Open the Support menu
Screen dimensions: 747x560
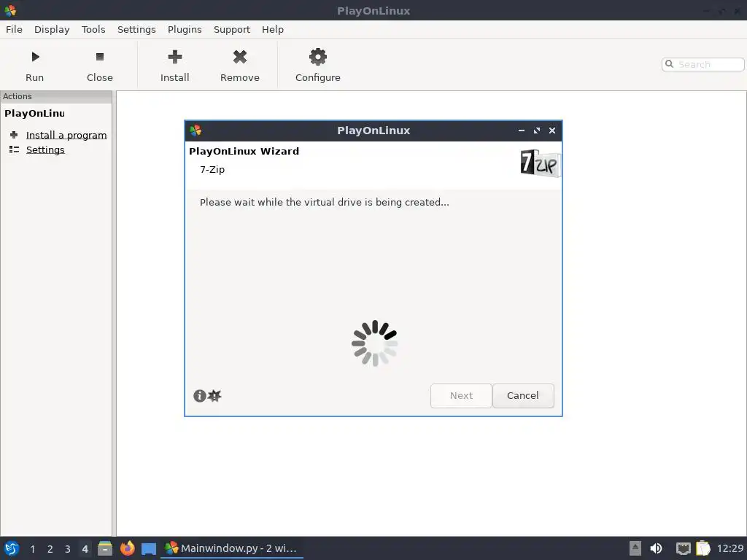click(231, 29)
